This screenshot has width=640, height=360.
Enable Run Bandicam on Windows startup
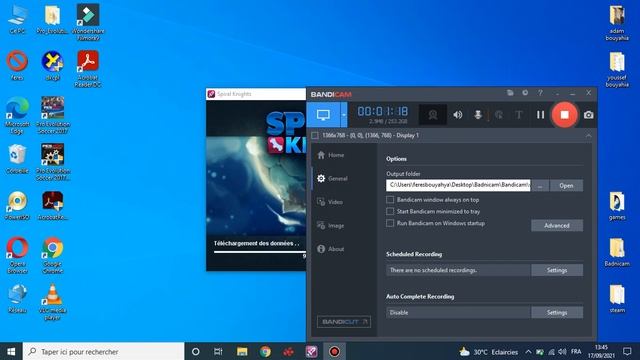pos(390,223)
